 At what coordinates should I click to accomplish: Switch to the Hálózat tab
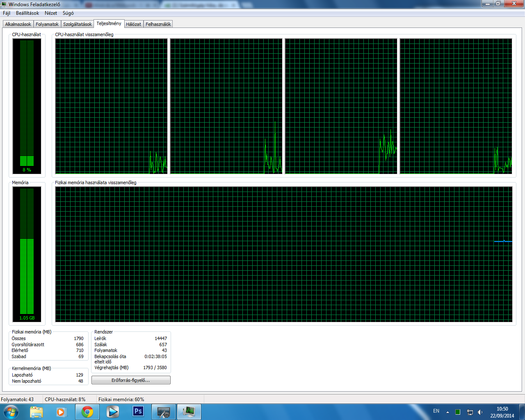click(x=134, y=24)
